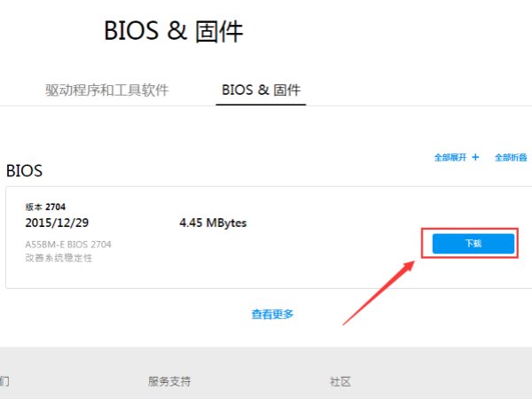This screenshot has height=399, width=532.
Task: Click the plus icon beside 全部展开
Action: (475, 157)
